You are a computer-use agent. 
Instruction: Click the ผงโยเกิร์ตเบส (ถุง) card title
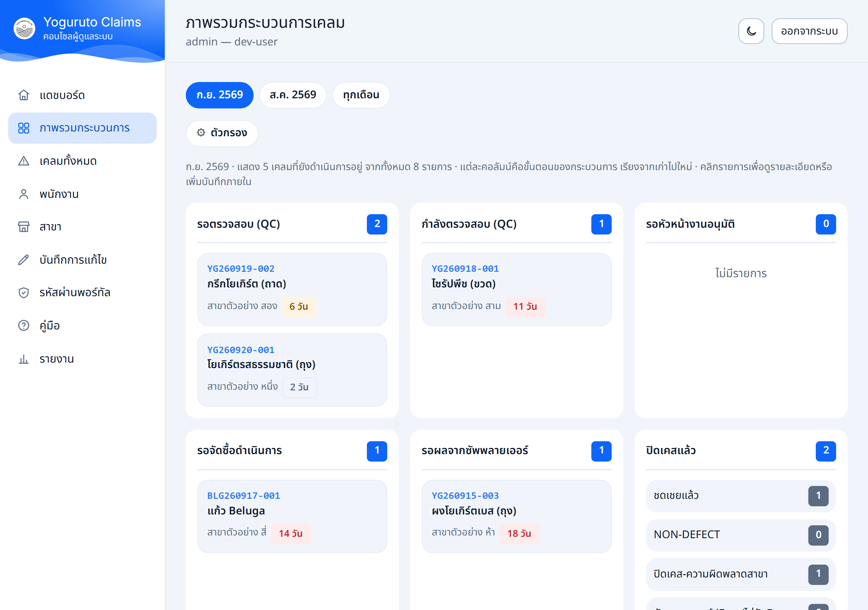(x=474, y=511)
